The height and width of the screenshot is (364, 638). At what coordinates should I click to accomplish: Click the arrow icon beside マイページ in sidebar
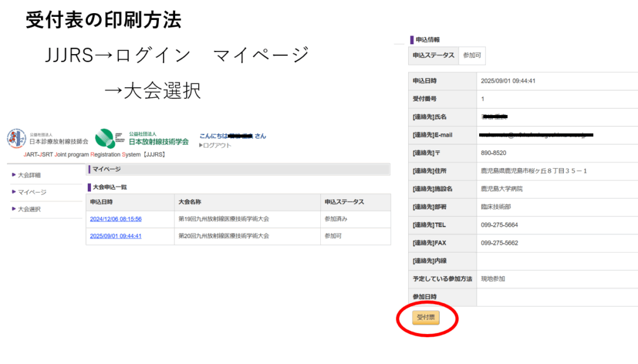click(14, 192)
